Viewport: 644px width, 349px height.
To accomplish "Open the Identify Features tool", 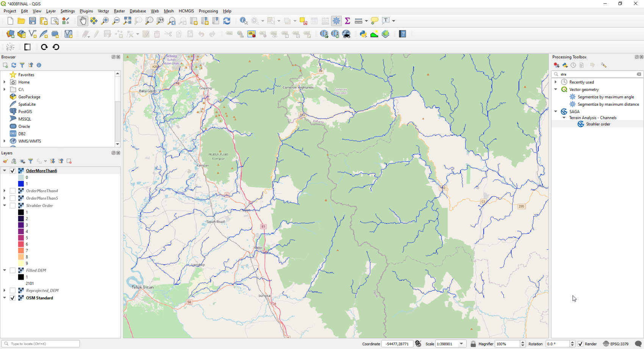I will 243,21.
